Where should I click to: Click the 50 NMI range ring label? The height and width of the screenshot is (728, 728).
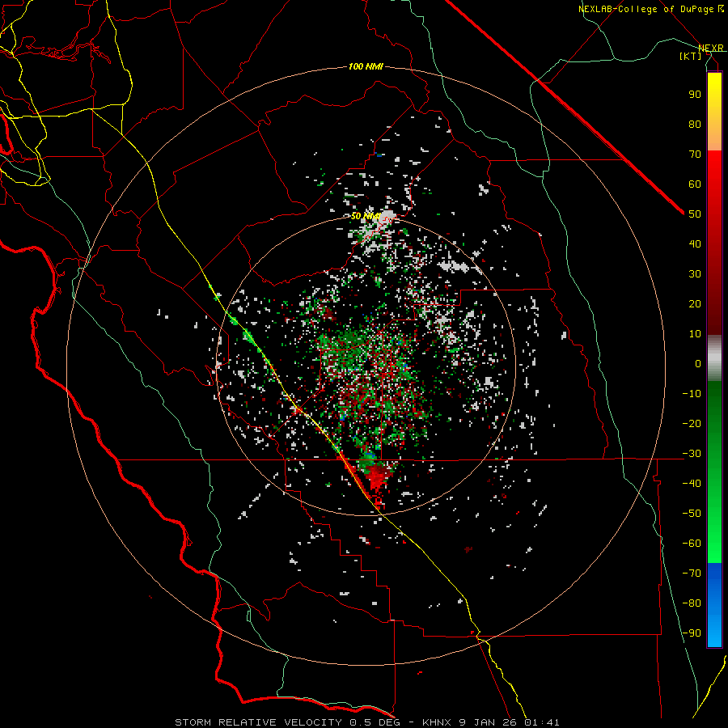coord(366,216)
